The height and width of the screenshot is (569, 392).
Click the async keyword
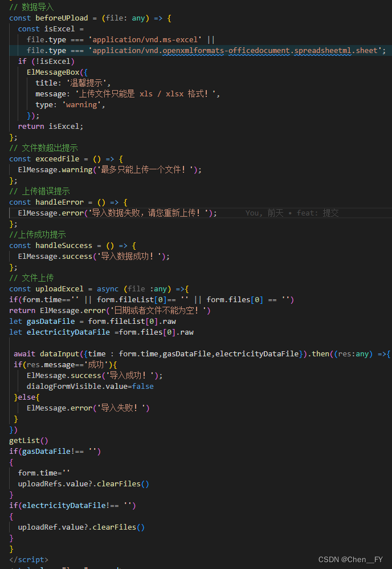[108, 289]
